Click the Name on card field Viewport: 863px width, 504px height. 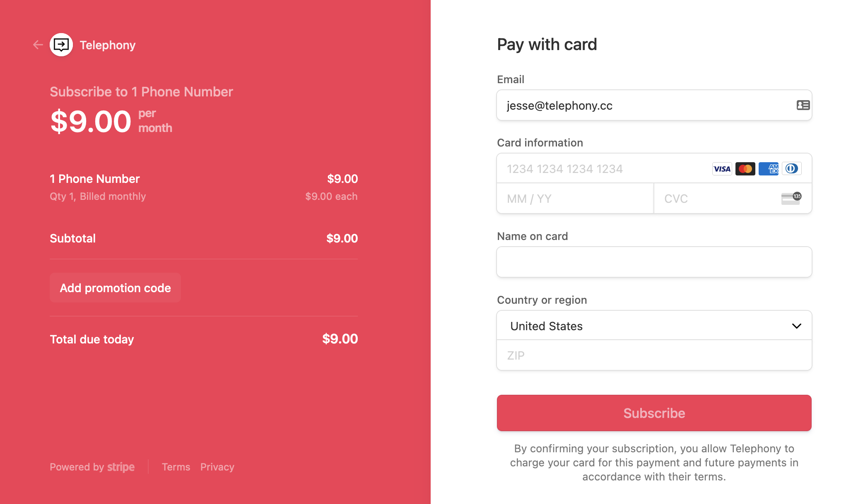point(654,262)
